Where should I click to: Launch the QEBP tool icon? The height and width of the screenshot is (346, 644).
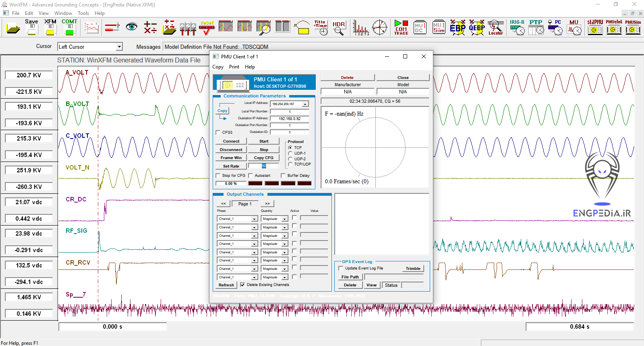point(477,27)
